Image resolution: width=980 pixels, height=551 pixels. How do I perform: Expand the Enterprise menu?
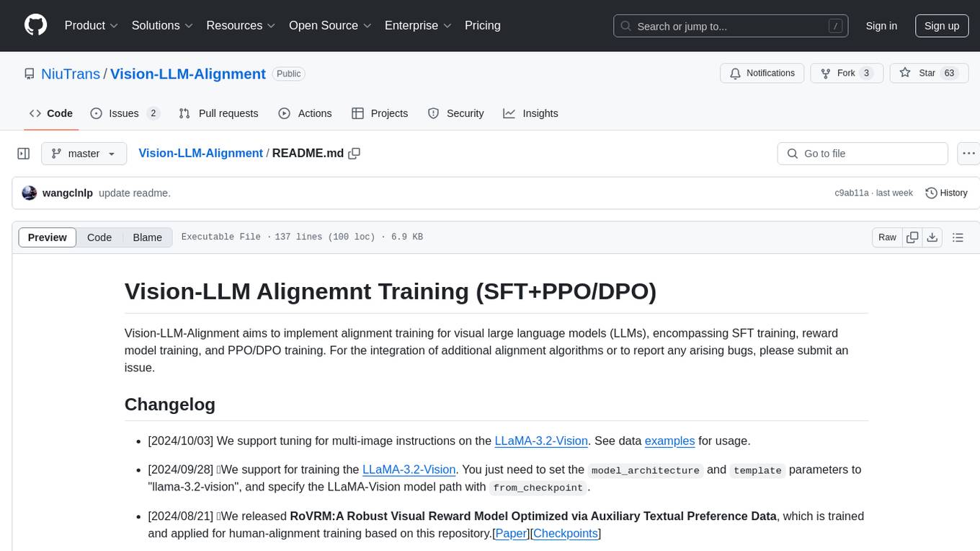click(x=418, y=25)
